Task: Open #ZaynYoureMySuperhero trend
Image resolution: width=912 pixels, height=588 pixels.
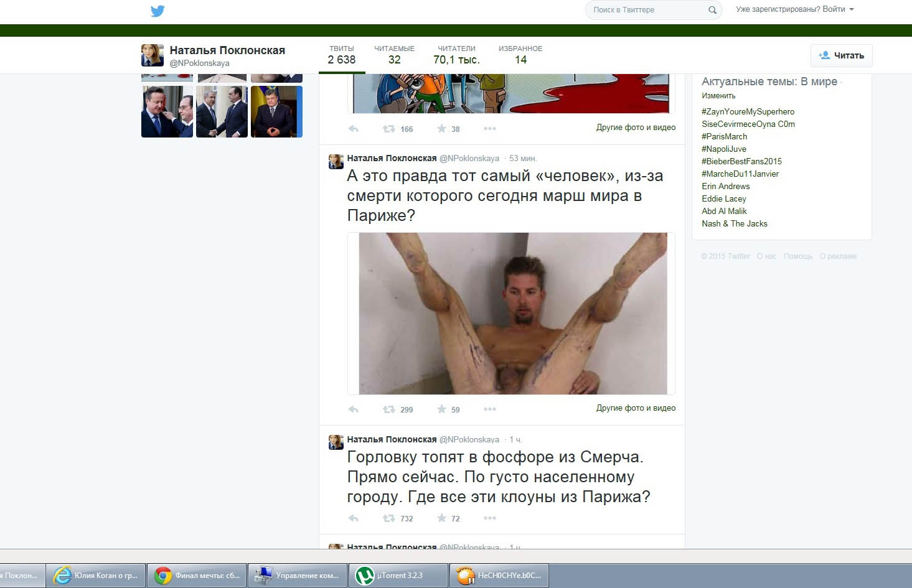Action: (748, 112)
